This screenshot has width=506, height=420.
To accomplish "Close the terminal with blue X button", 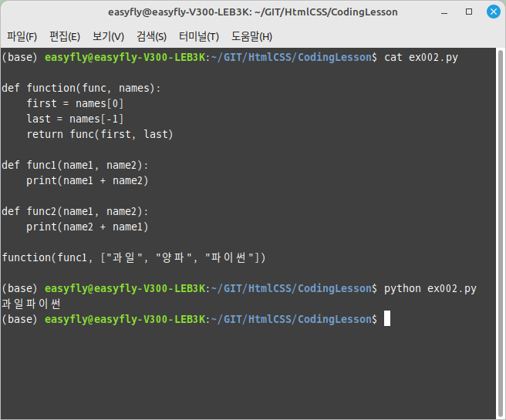I will [x=494, y=12].
